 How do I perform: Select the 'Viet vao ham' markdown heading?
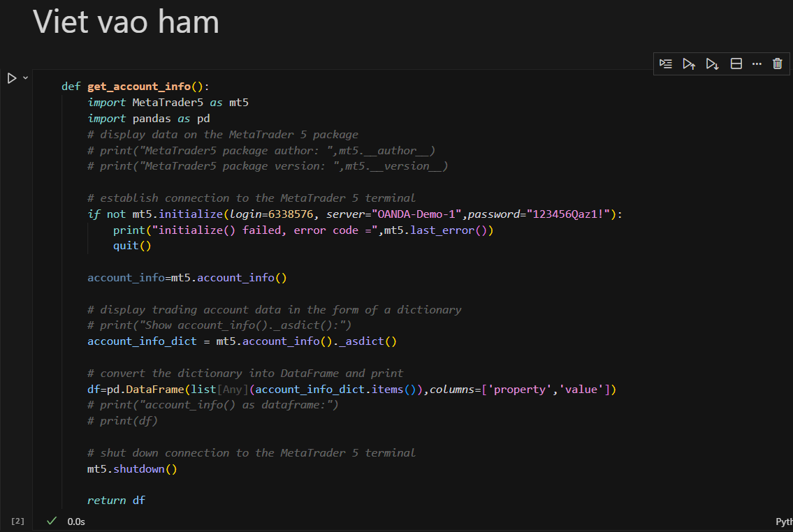(x=126, y=22)
